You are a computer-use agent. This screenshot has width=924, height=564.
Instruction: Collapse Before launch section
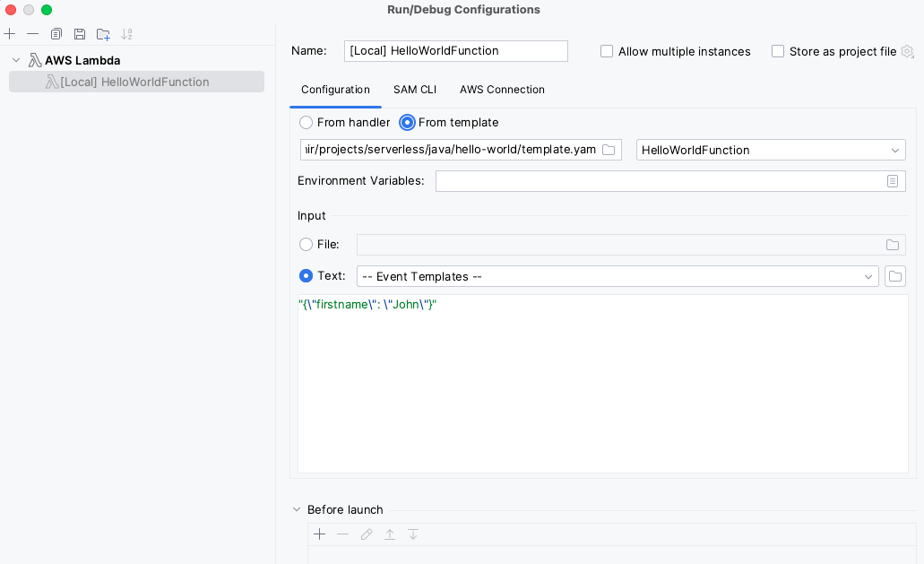297,509
